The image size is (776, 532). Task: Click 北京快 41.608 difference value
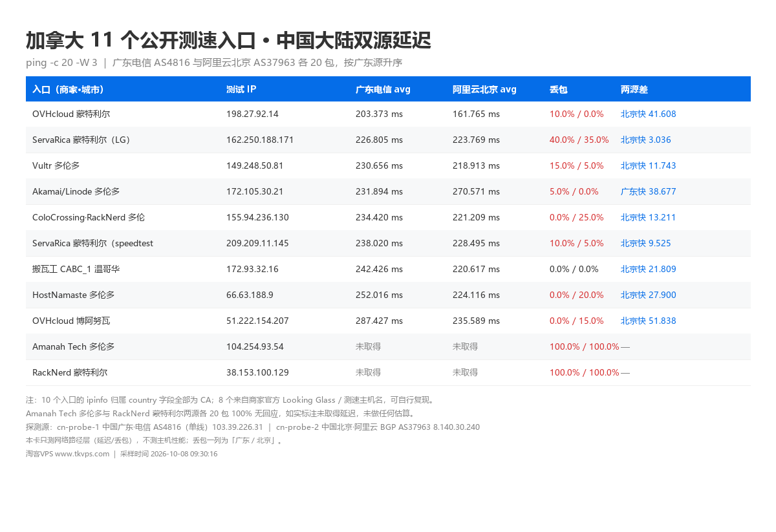coord(648,114)
